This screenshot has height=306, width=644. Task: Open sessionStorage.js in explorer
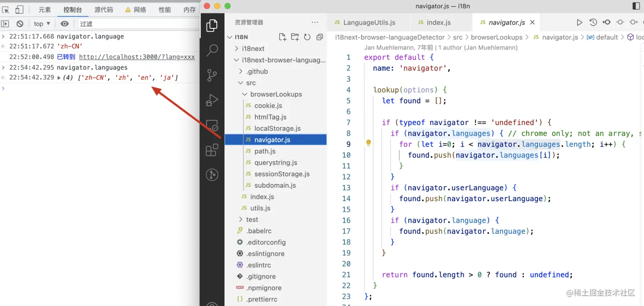click(x=282, y=174)
